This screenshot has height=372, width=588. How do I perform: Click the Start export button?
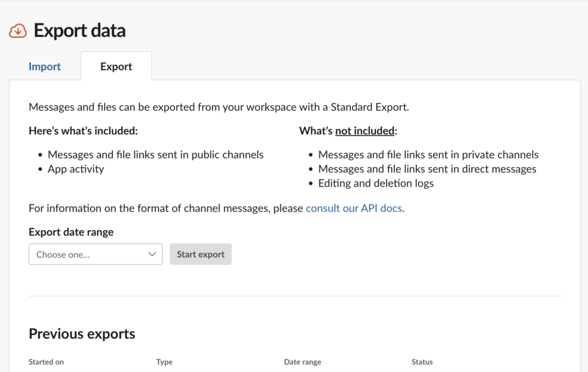click(x=200, y=254)
